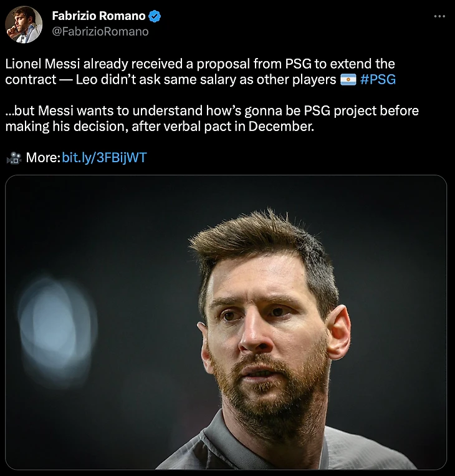Select the @FabrizioRomano handle
This screenshot has width=455, height=476.
pos(100,31)
